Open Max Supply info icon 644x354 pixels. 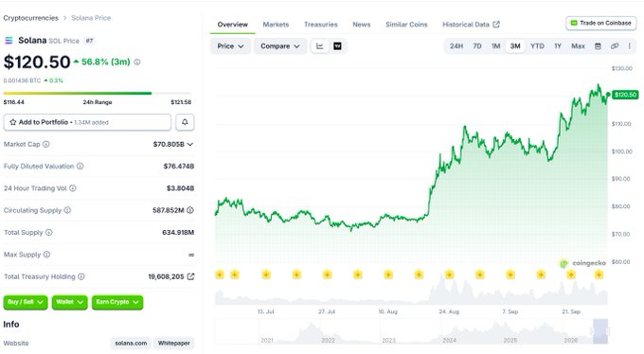tap(46, 255)
